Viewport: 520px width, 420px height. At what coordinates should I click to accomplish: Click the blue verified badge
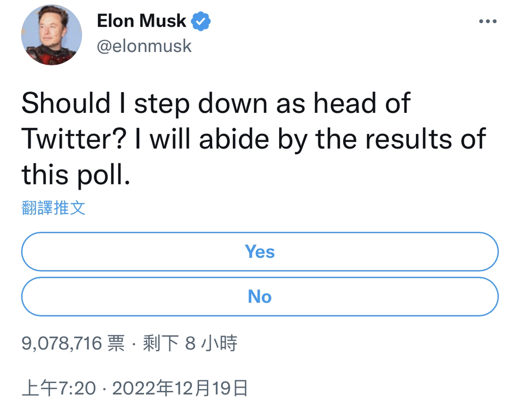point(201,21)
